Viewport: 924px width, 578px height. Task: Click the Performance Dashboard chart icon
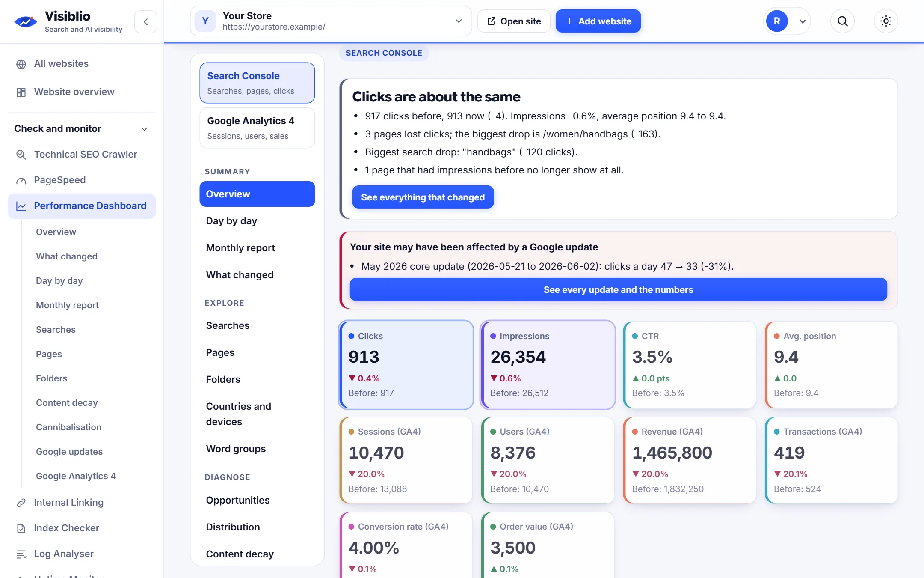coord(21,206)
